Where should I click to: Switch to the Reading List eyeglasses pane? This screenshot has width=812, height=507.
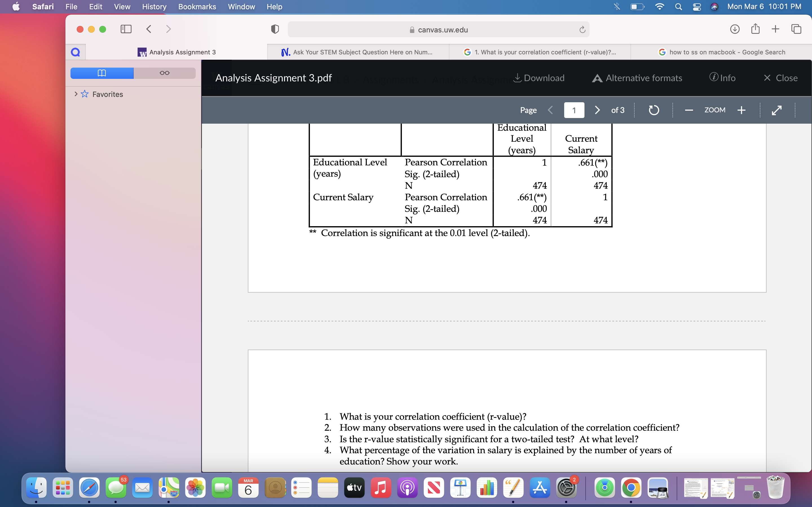164,73
